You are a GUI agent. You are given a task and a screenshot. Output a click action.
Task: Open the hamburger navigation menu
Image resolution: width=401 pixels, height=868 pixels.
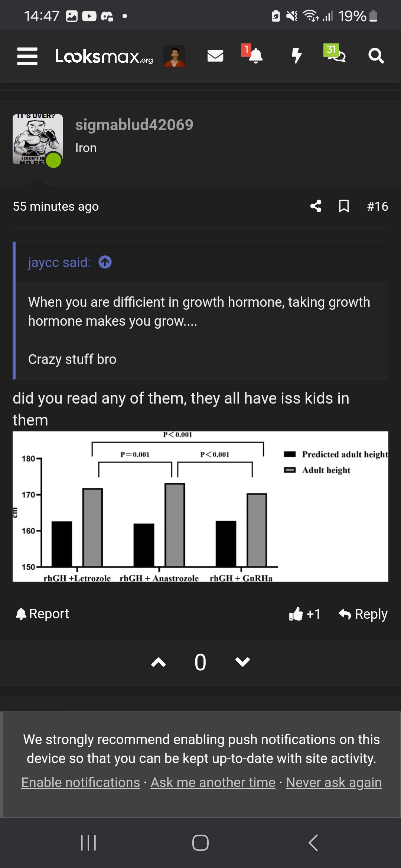[x=27, y=56]
